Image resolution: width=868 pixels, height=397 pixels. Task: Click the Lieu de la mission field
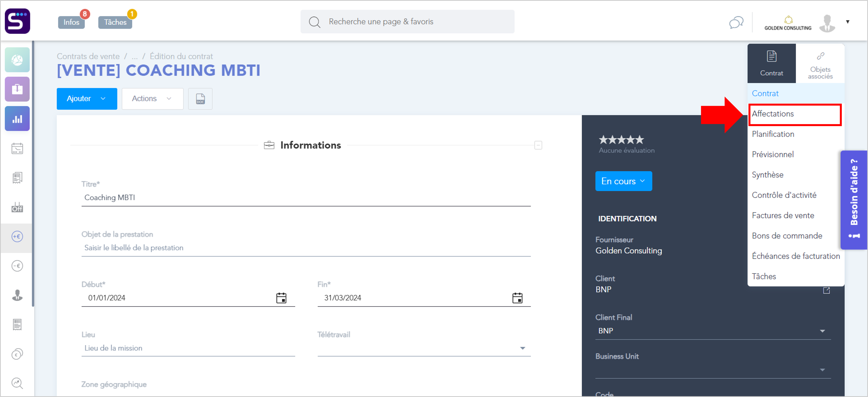click(x=188, y=348)
